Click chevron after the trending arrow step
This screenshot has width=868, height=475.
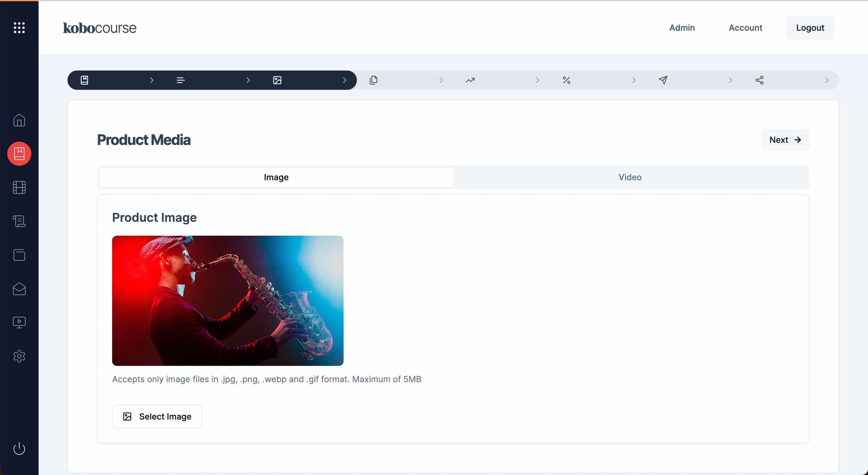coord(537,80)
